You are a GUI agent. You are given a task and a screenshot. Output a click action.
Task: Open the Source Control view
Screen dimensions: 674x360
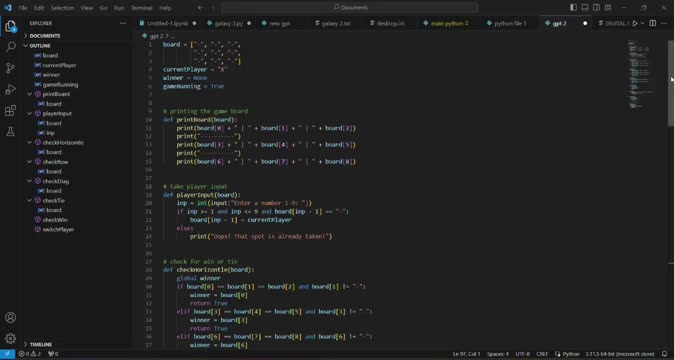click(10, 68)
